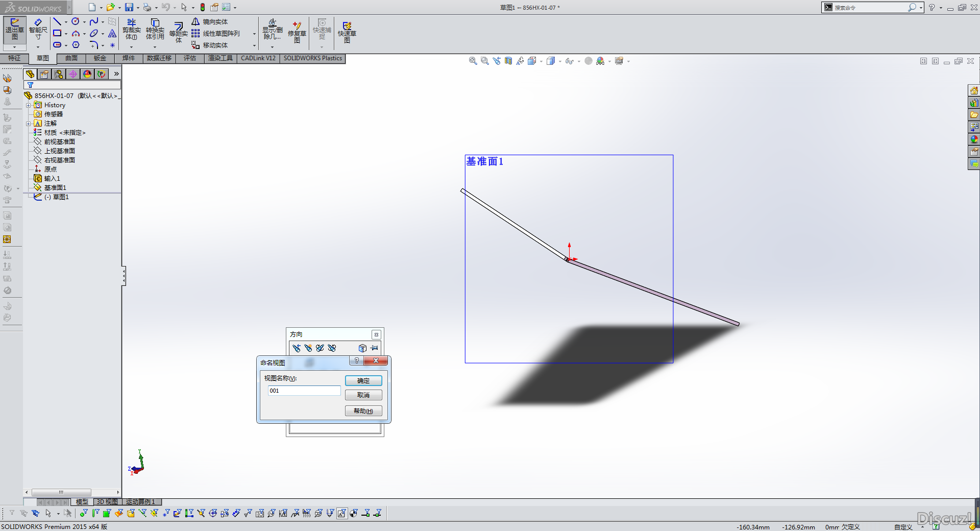Switch to the 曲面 (Surfaces) tab
This screenshot has width=980, height=531.
click(71, 58)
